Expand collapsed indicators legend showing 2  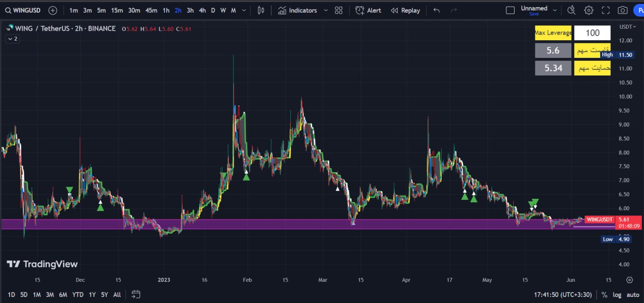click(x=12, y=39)
